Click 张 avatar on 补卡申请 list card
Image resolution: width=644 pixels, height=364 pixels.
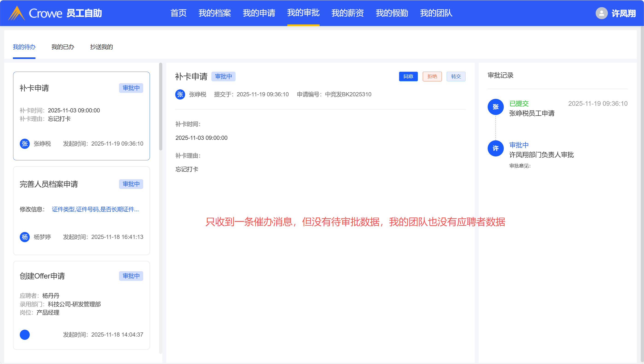coord(24,144)
